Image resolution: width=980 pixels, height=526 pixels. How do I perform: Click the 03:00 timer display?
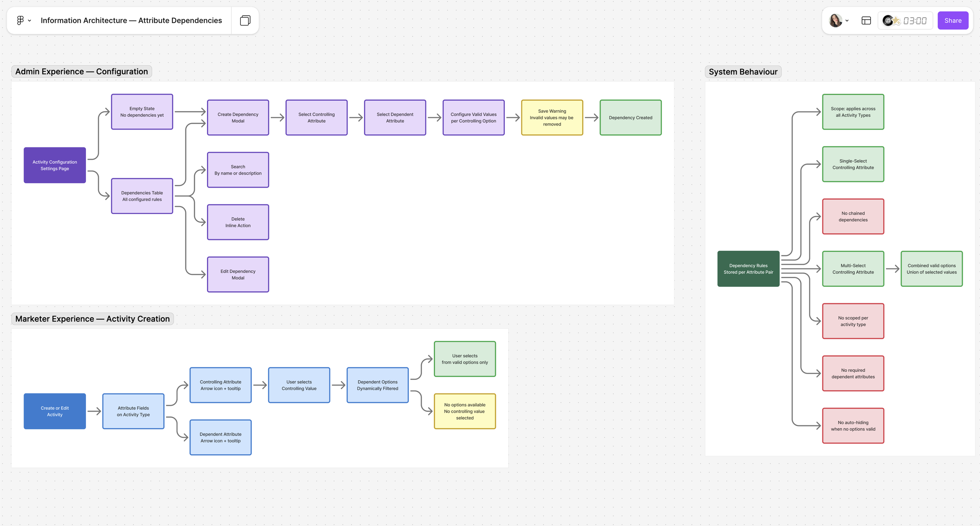(x=915, y=21)
